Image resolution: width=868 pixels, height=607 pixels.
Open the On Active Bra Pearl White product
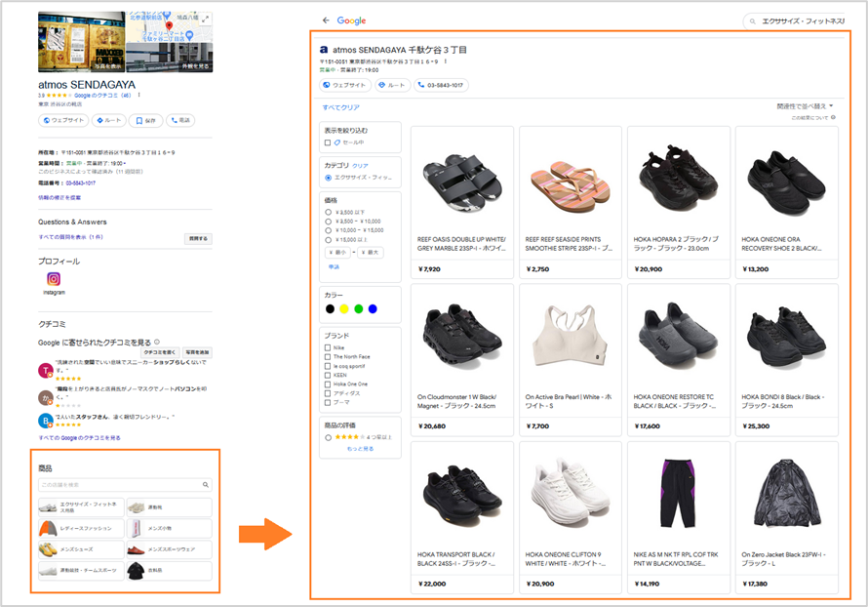[x=571, y=360]
